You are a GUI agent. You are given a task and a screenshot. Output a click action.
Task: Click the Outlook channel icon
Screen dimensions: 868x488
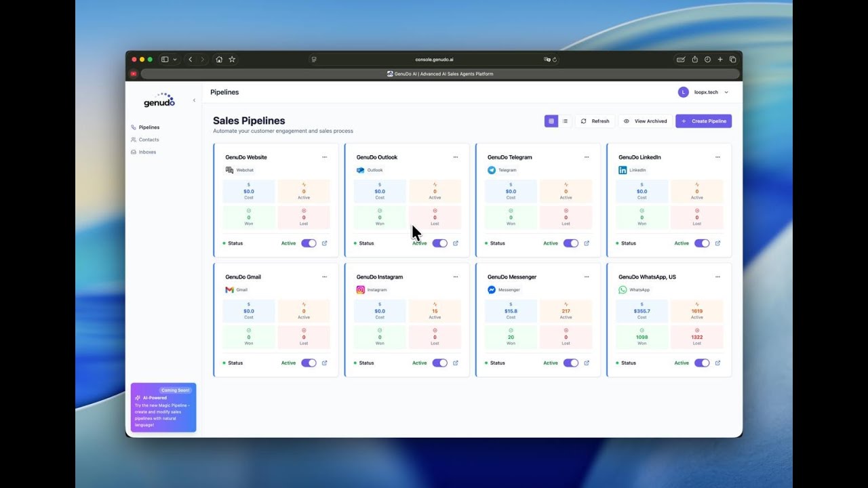point(360,170)
